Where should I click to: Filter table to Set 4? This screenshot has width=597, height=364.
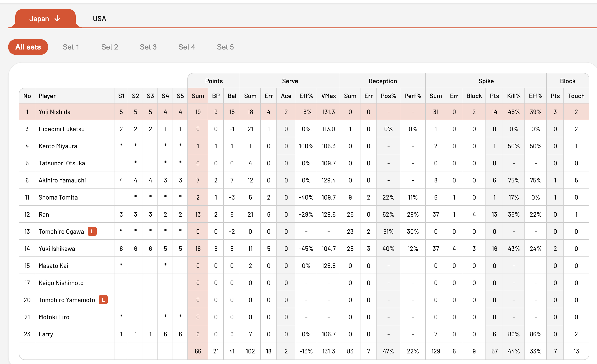click(187, 47)
